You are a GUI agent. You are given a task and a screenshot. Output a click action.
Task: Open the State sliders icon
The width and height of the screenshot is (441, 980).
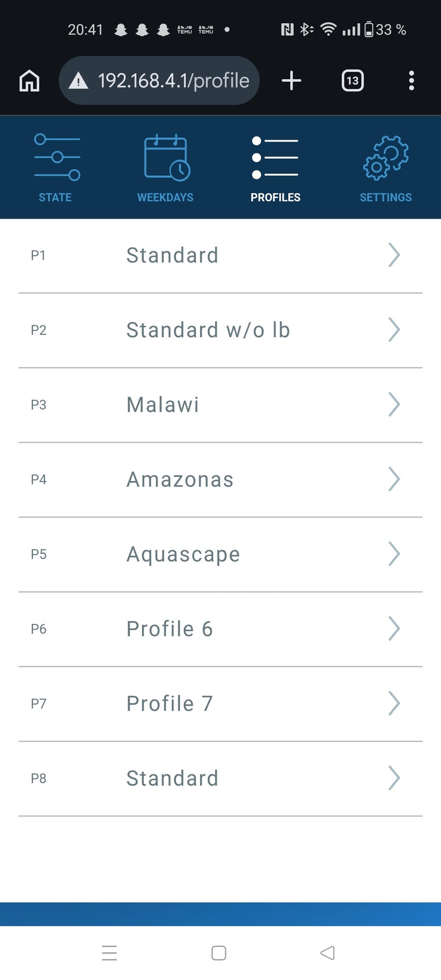coord(57,157)
